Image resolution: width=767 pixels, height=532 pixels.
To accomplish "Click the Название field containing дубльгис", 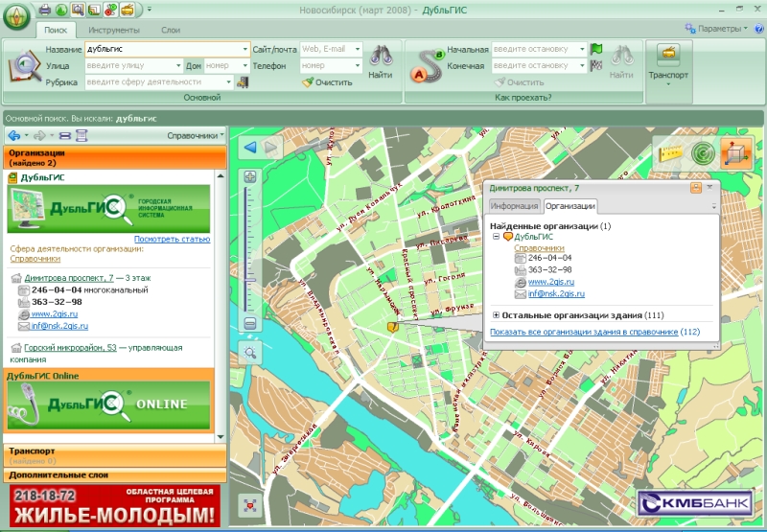I will pos(163,50).
